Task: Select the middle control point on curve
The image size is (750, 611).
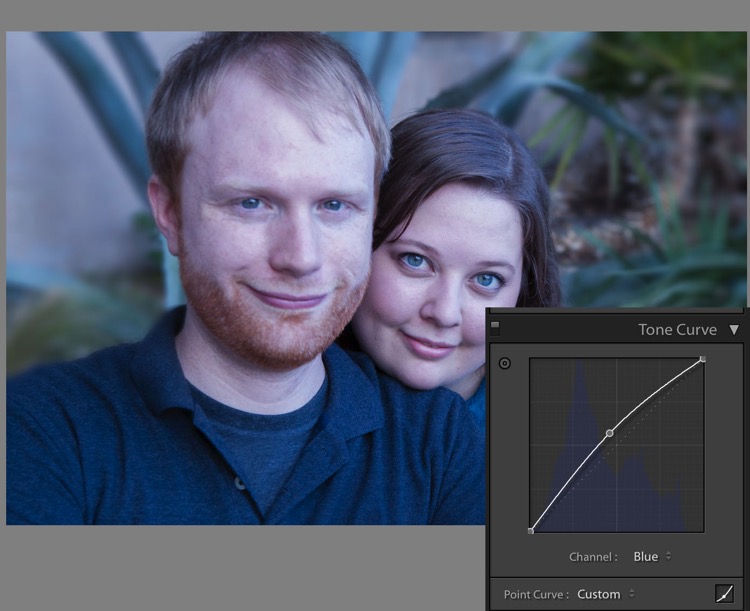Action: tap(609, 433)
